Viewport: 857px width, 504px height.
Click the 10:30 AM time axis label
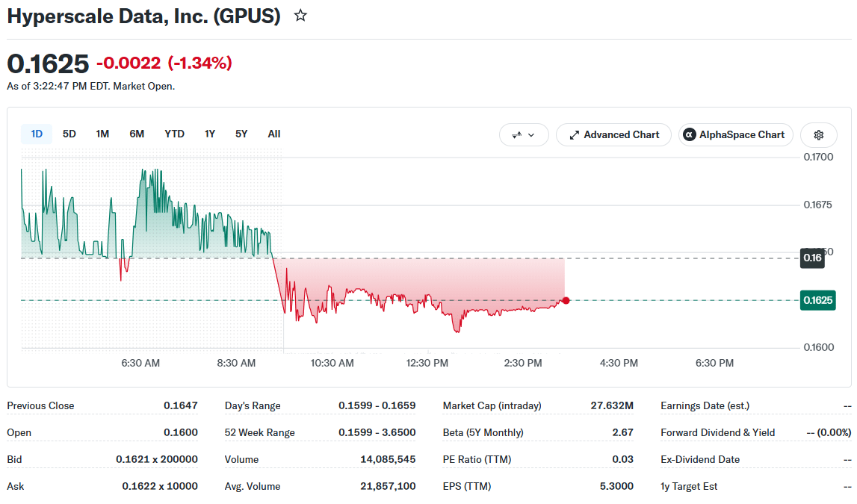click(332, 363)
